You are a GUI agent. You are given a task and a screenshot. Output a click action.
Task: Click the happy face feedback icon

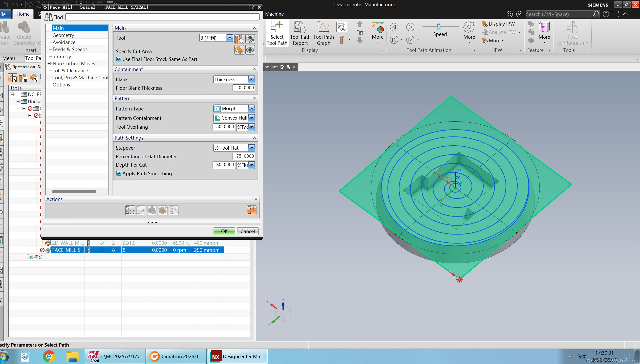coord(510,14)
